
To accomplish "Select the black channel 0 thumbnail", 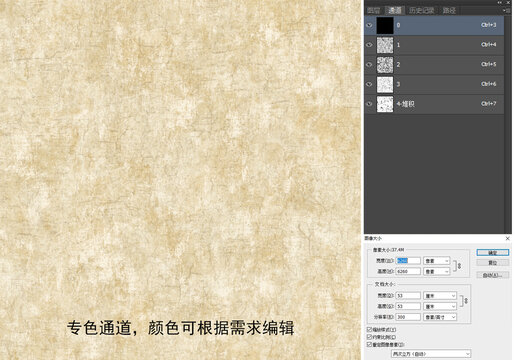I will pyautogui.click(x=385, y=25).
